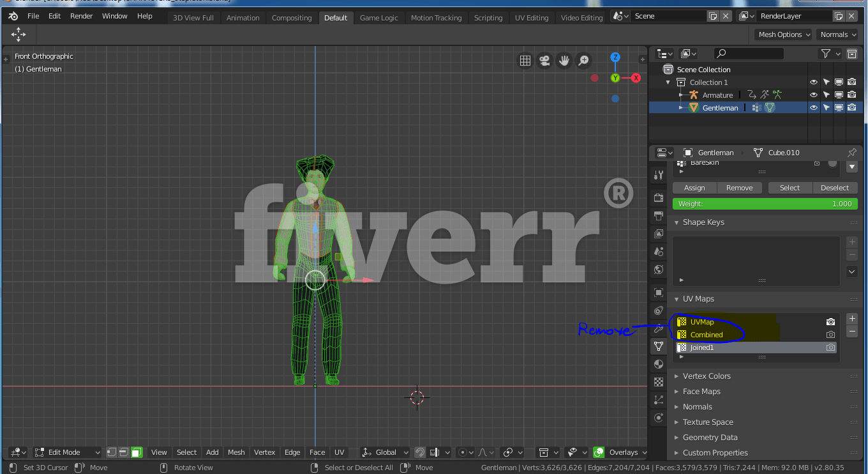Open the Scene properties tab
Image resolution: width=868 pixels, height=474 pixels.
(x=659, y=252)
